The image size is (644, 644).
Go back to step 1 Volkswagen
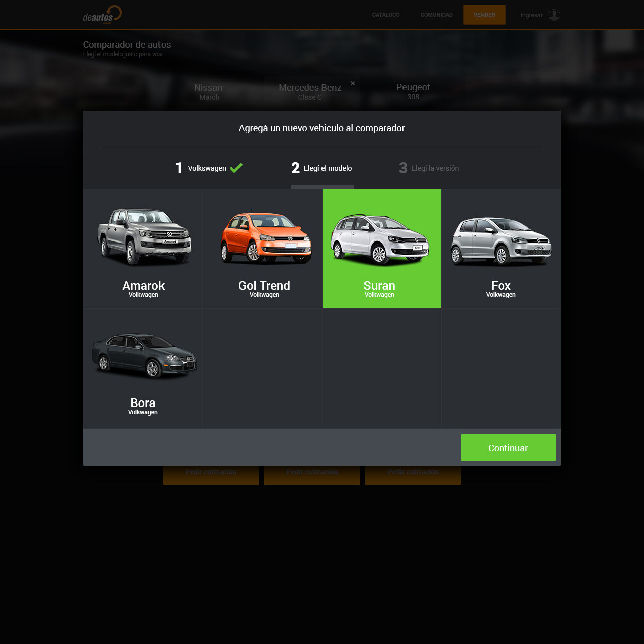209,168
